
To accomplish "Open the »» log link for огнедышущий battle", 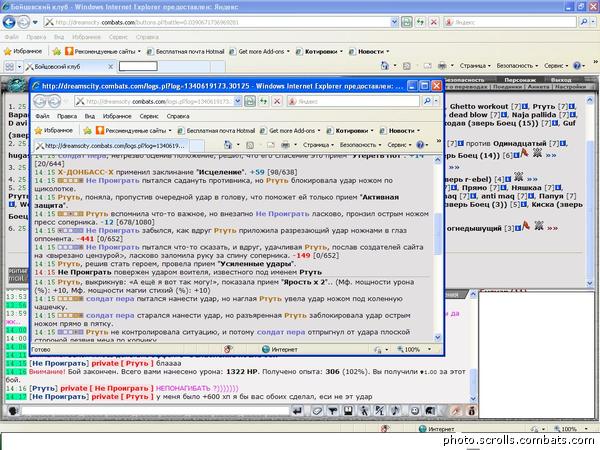I will pos(552,228).
